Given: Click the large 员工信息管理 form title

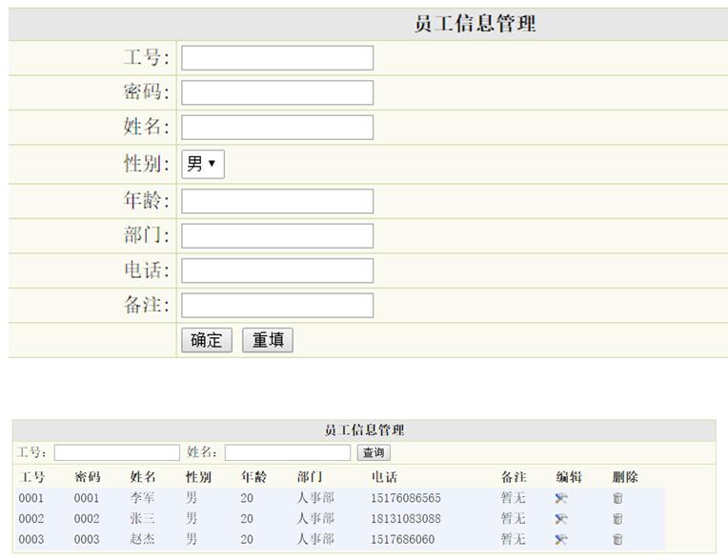Looking at the screenshot, I should [475, 24].
